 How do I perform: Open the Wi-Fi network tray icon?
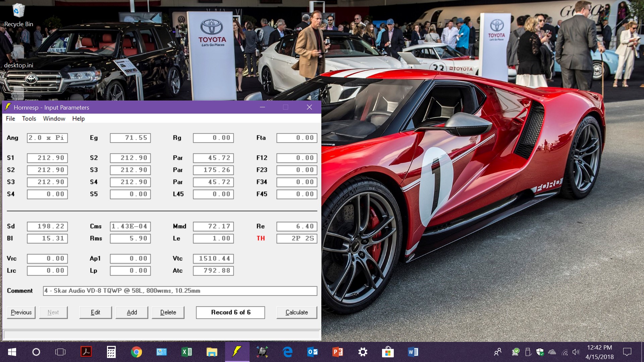click(565, 352)
